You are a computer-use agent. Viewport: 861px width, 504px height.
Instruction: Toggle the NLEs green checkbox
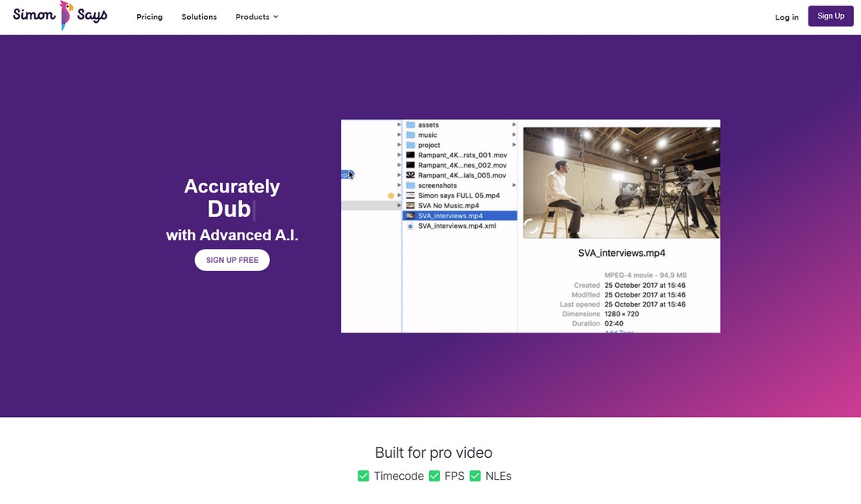coord(475,476)
